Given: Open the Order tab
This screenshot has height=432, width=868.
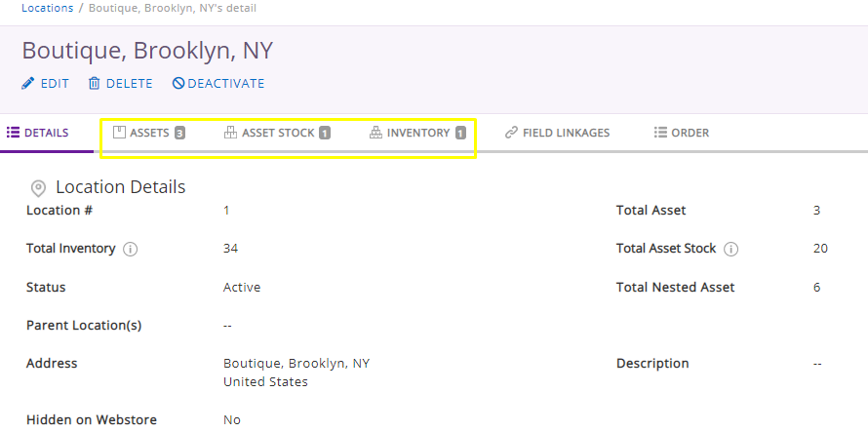Looking at the screenshot, I should point(682,133).
